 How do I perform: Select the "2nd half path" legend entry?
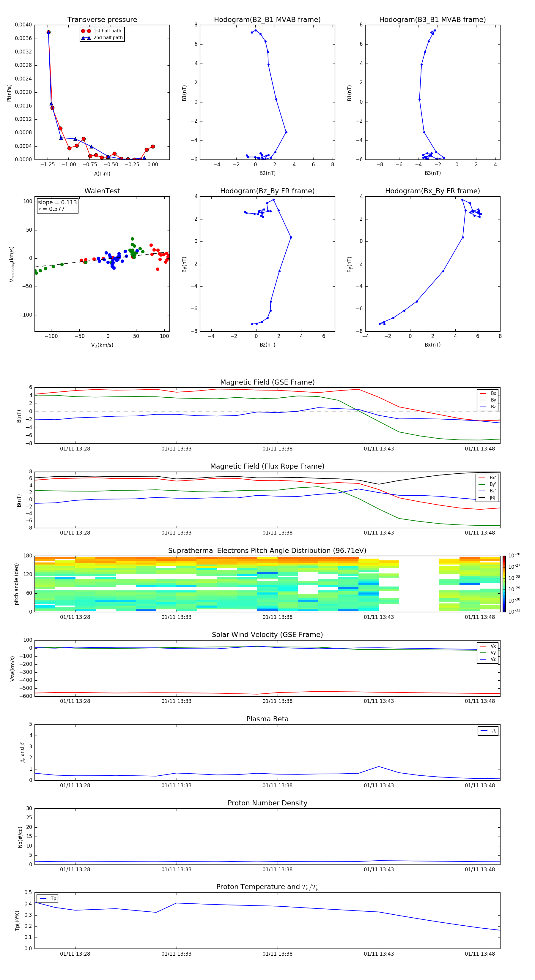(x=102, y=38)
